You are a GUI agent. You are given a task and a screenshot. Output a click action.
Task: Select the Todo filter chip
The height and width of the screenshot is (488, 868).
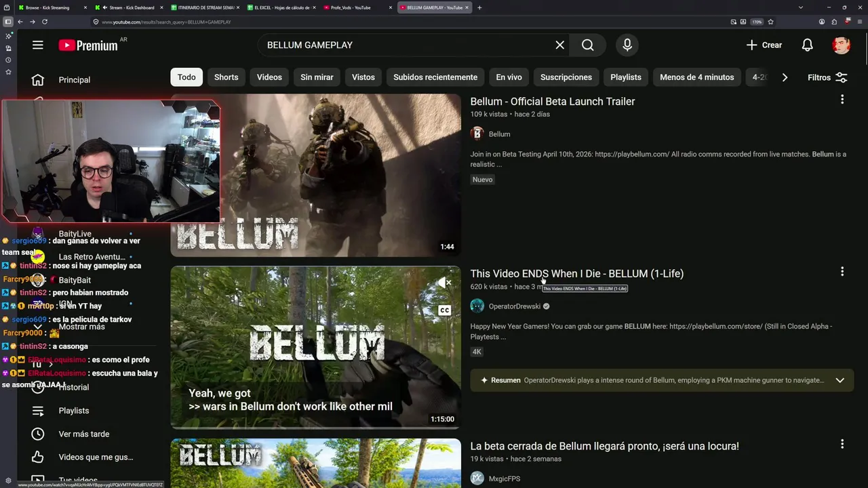pyautogui.click(x=186, y=77)
